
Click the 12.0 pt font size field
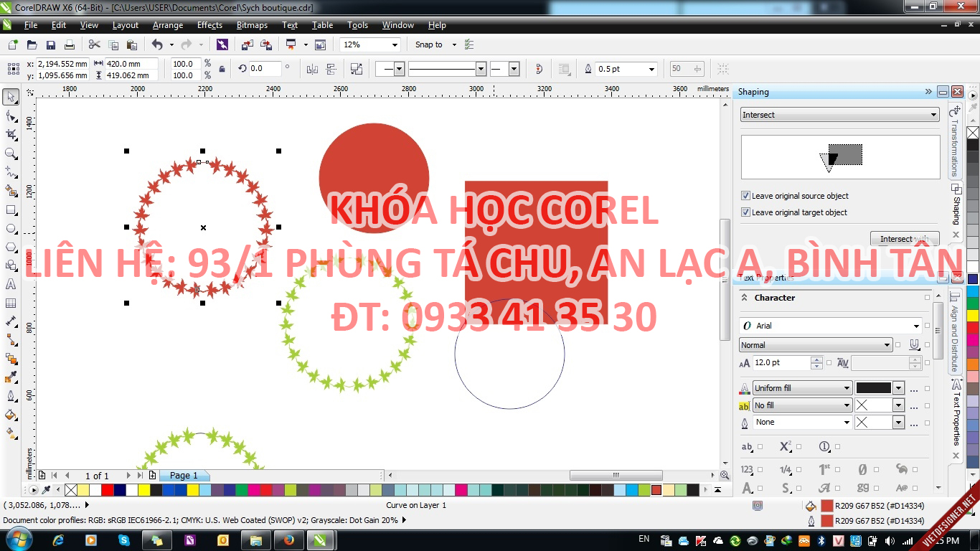click(x=781, y=363)
